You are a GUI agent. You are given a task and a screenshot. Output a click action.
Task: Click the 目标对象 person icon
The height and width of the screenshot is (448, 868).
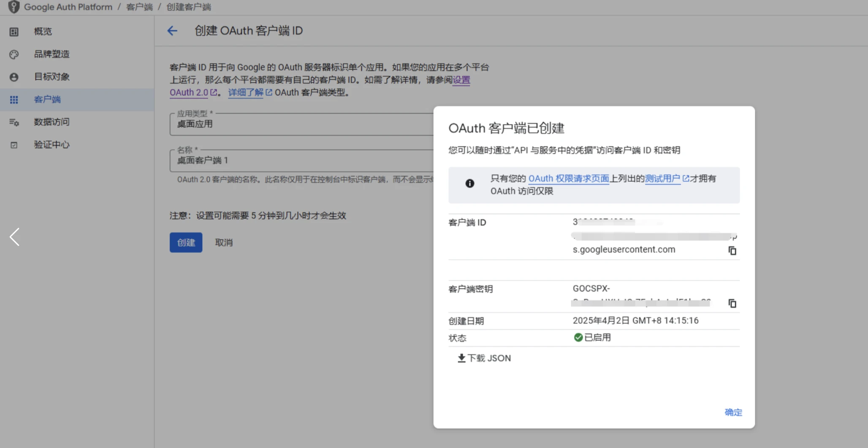click(x=14, y=77)
